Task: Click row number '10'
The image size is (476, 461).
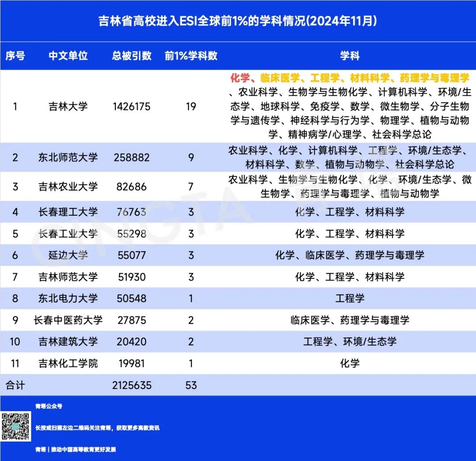Action: pyautogui.click(x=15, y=341)
